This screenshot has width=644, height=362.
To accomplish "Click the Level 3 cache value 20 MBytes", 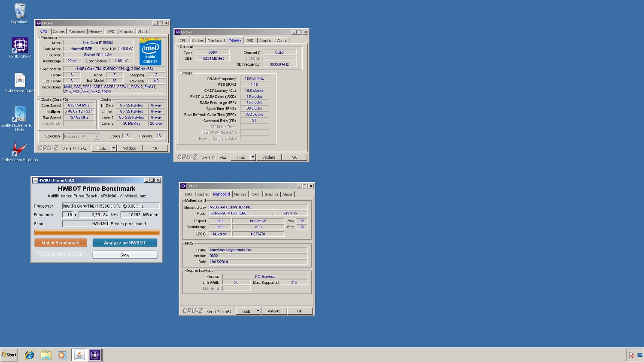I will tap(132, 124).
